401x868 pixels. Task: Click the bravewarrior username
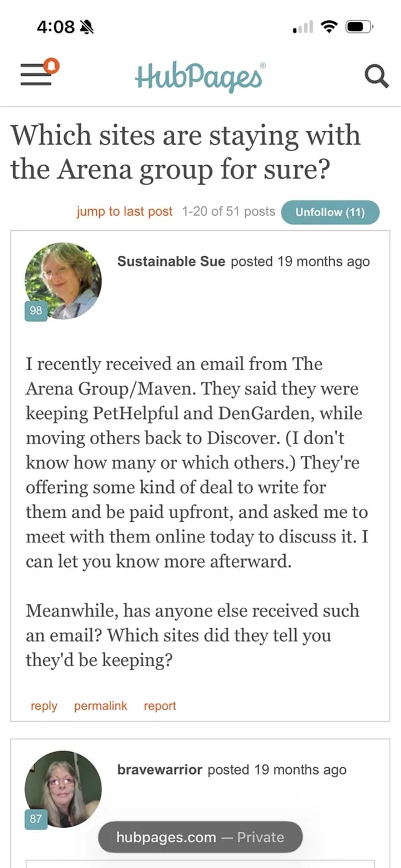click(159, 770)
